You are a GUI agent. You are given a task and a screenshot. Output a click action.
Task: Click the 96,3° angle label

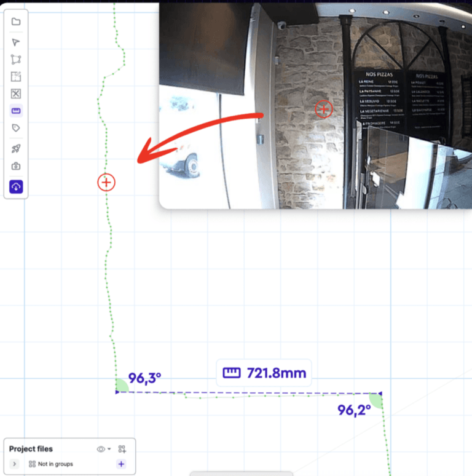(x=144, y=378)
